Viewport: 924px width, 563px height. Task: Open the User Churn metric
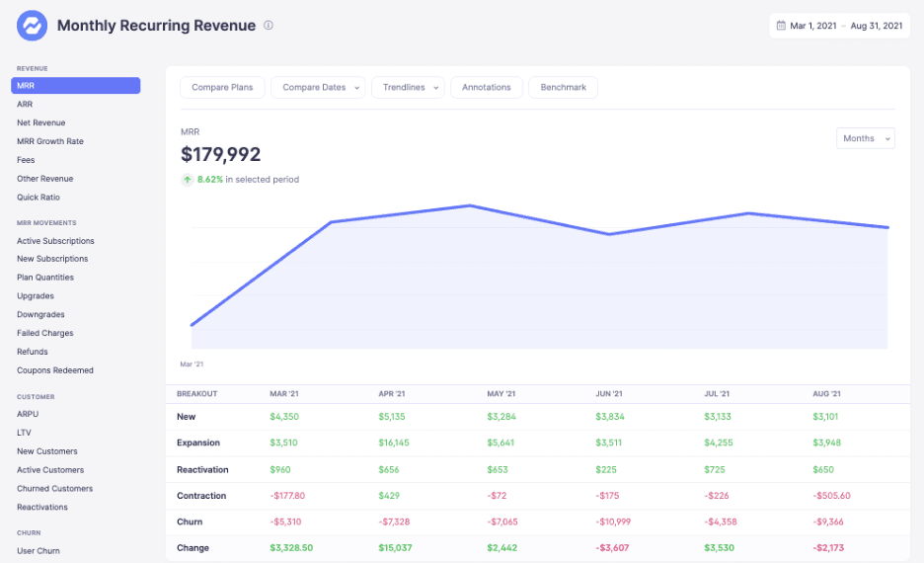(x=38, y=551)
